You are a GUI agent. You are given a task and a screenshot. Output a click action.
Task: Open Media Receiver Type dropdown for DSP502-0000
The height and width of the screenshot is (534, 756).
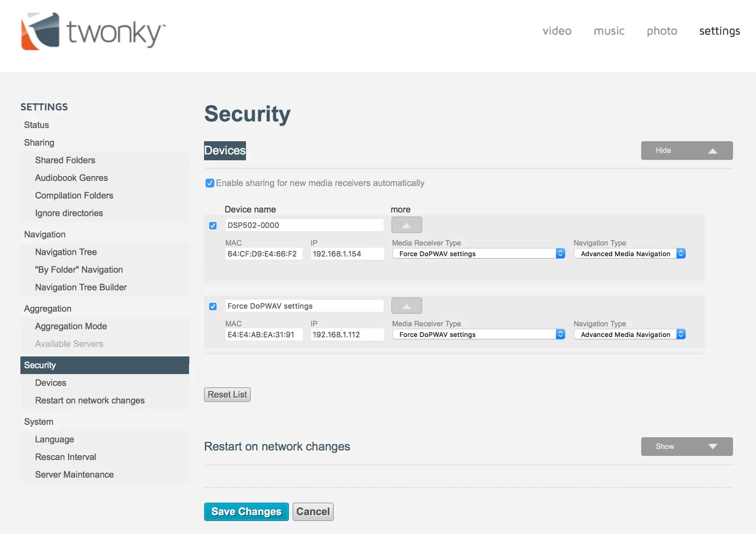point(478,254)
